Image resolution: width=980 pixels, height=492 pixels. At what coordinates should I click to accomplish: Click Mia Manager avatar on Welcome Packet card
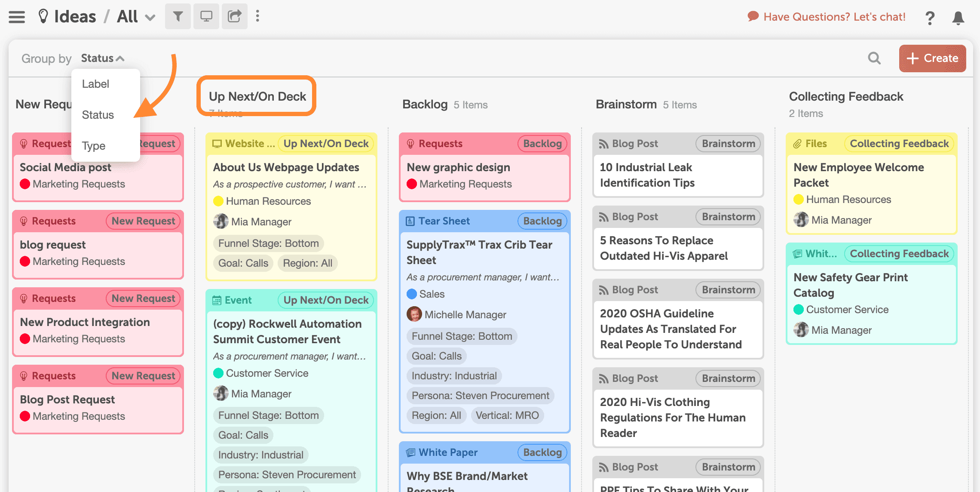click(x=801, y=220)
